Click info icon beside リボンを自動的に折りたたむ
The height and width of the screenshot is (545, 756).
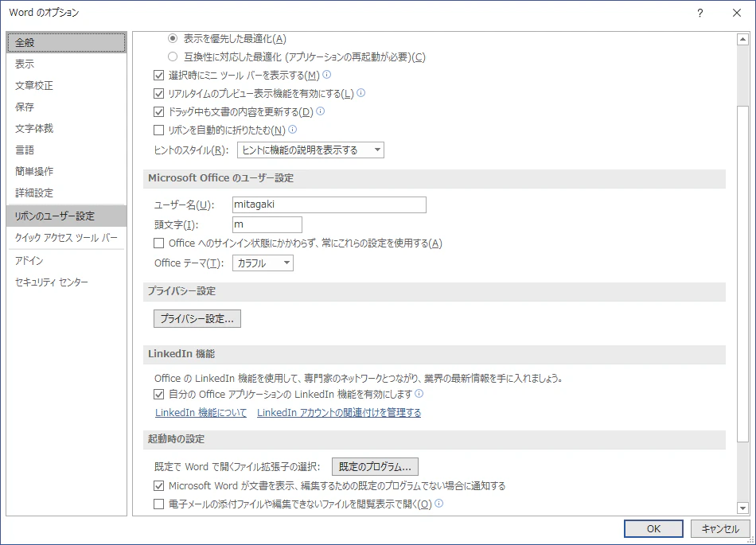pos(292,130)
